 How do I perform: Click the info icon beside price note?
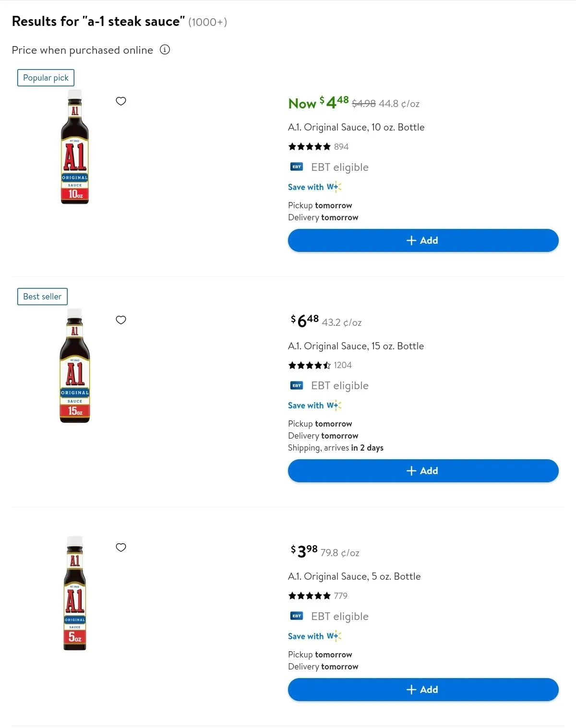coord(165,50)
